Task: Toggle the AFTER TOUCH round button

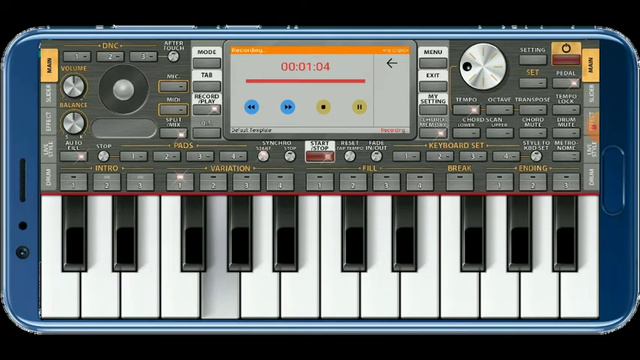Action: (x=173, y=56)
